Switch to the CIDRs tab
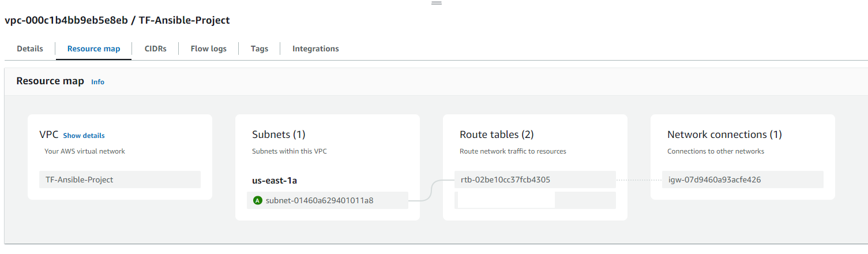 pos(155,48)
